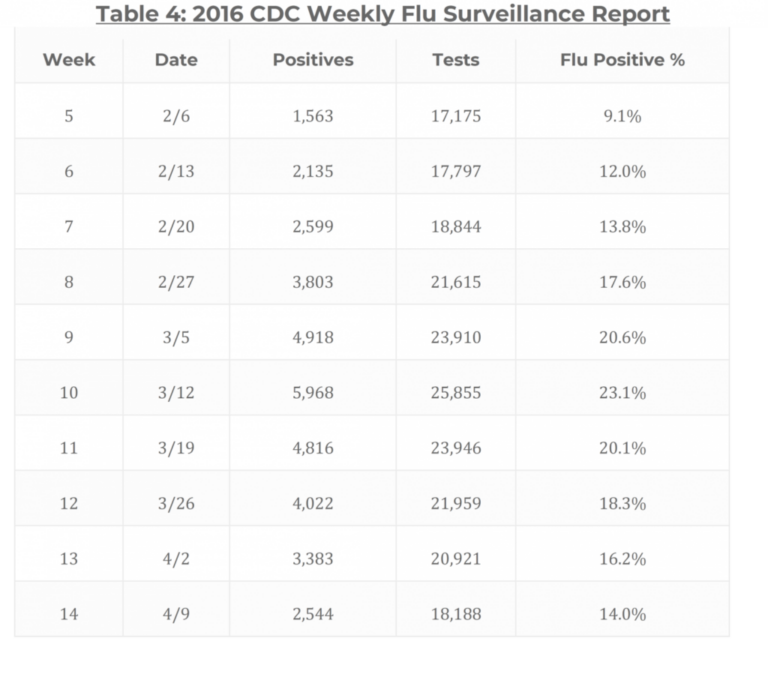This screenshot has height=674, width=768.
Task: Select the Flu Positive % header
Action: [622, 59]
